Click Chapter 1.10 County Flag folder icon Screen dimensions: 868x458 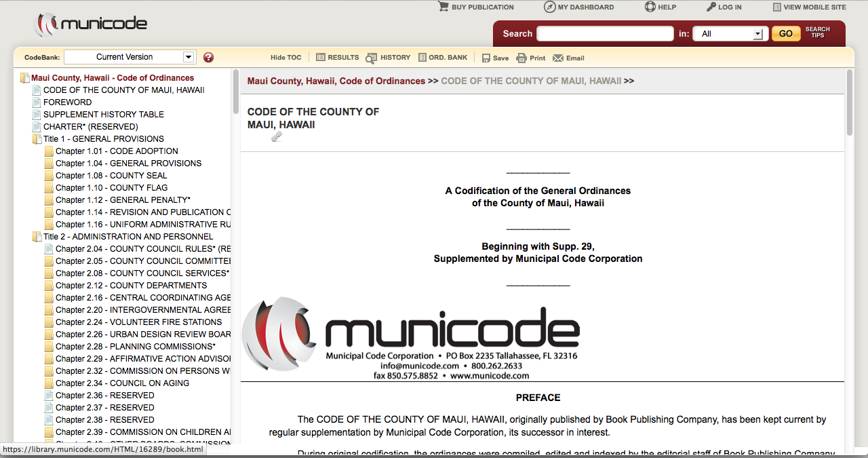tap(49, 188)
